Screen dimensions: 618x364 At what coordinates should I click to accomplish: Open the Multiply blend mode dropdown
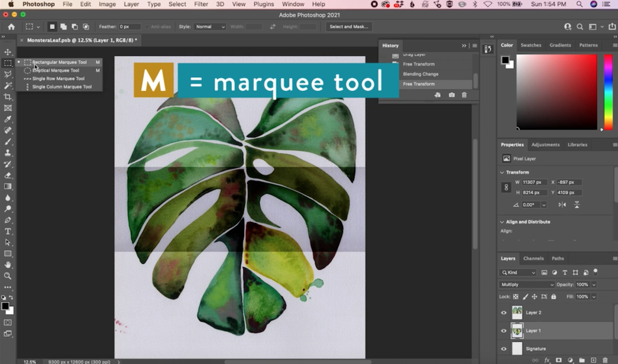pyautogui.click(x=552, y=285)
